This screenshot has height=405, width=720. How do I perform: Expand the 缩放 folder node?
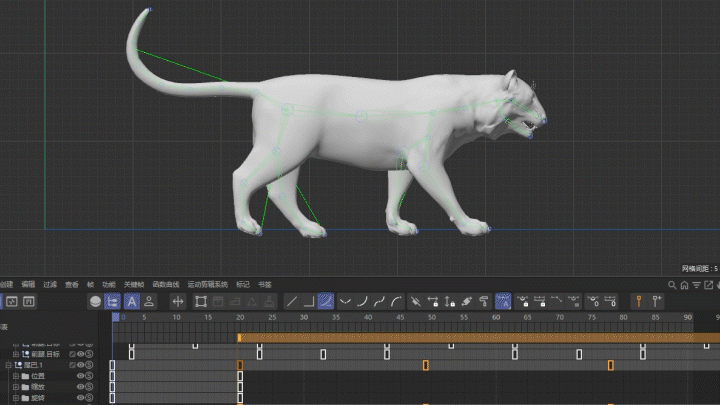click(16, 387)
